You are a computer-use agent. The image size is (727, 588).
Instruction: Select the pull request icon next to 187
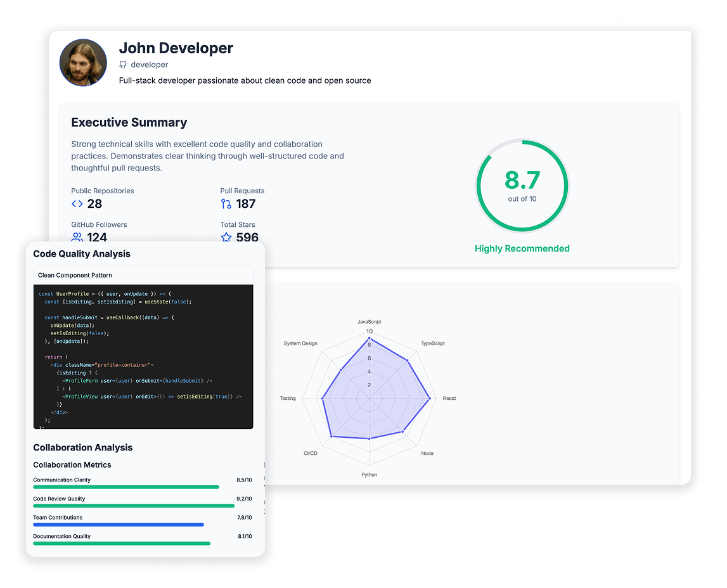pos(226,203)
